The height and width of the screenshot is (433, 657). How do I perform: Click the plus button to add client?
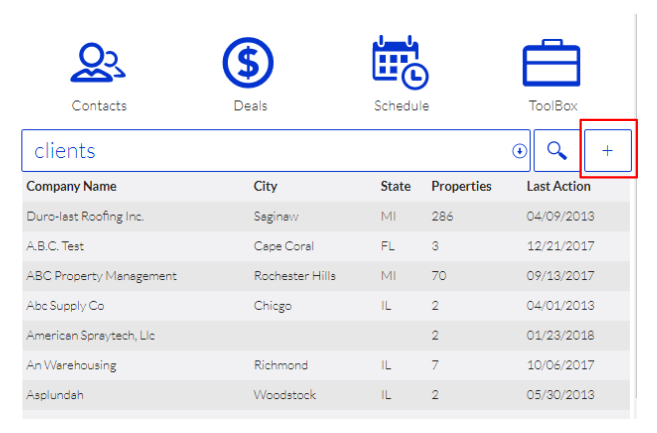(608, 151)
